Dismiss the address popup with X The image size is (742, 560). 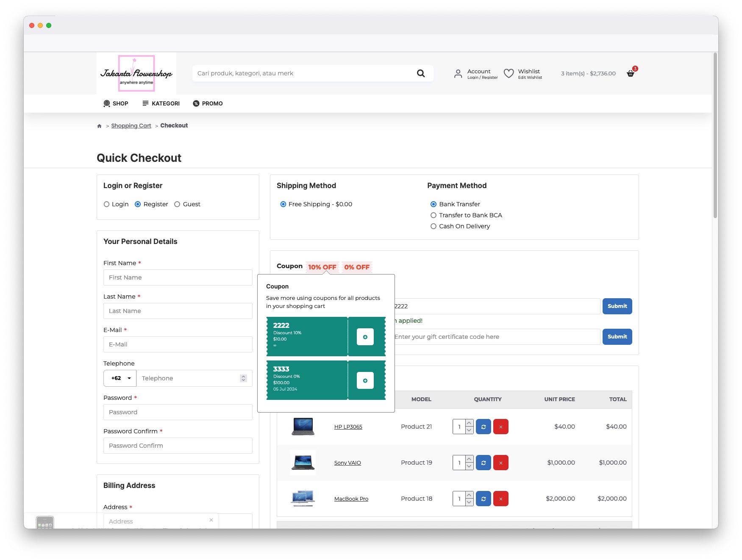[x=211, y=520]
